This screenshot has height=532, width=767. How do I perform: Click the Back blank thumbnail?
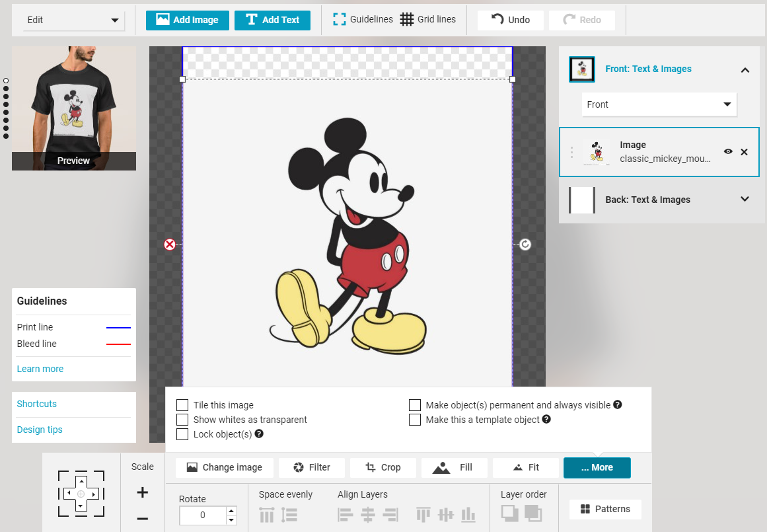click(x=582, y=200)
